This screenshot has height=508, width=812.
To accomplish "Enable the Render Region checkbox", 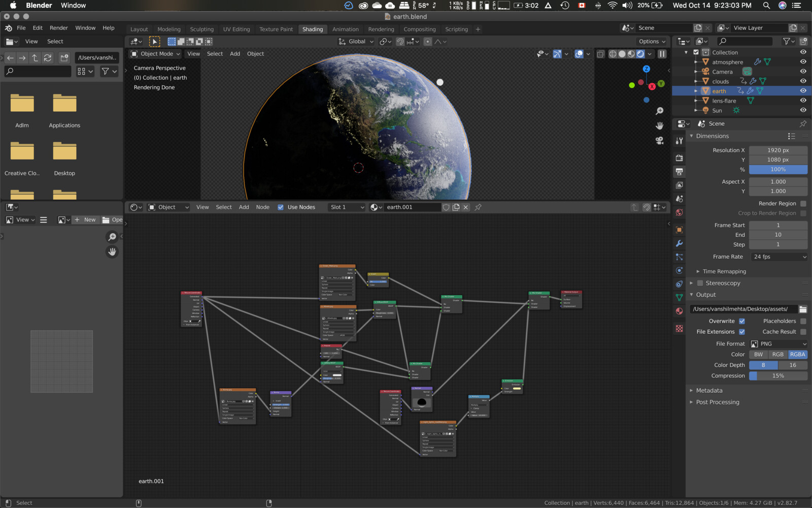I will tap(803, 204).
